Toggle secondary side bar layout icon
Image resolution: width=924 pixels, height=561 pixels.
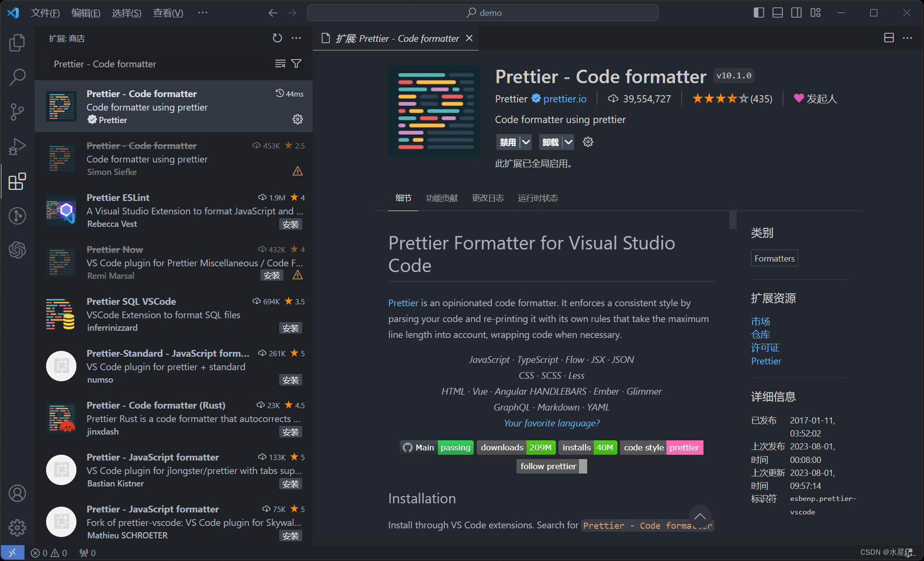click(796, 12)
